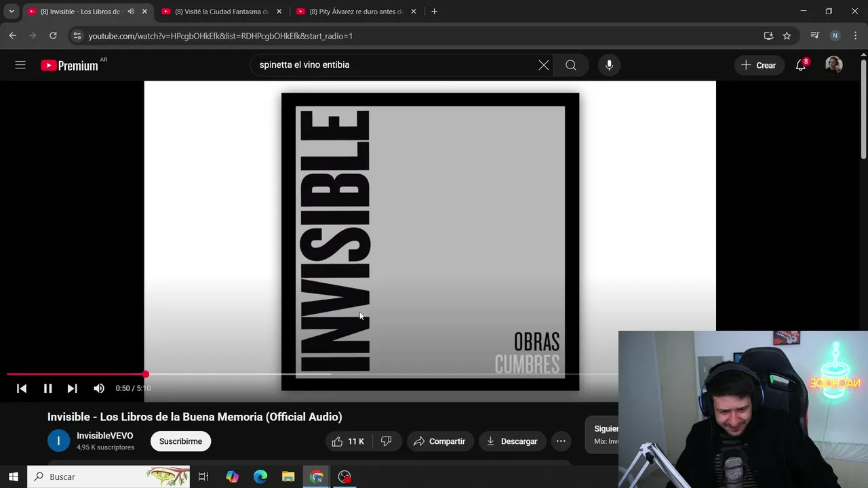Open a new browser tab

pos(434,12)
